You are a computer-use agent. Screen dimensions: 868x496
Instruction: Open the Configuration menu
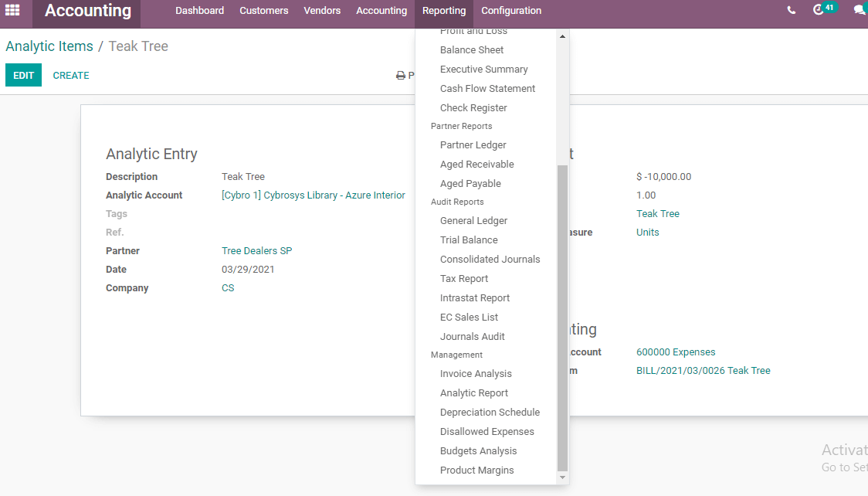pyautogui.click(x=511, y=11)
